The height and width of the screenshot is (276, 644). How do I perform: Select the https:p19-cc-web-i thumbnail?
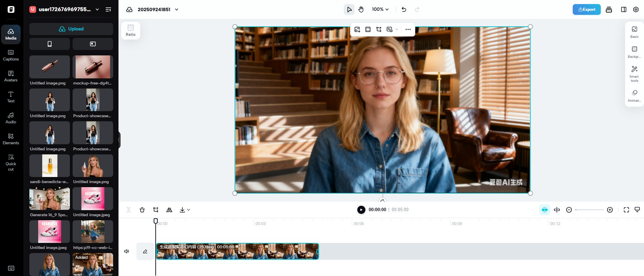[x=93, y=232]
